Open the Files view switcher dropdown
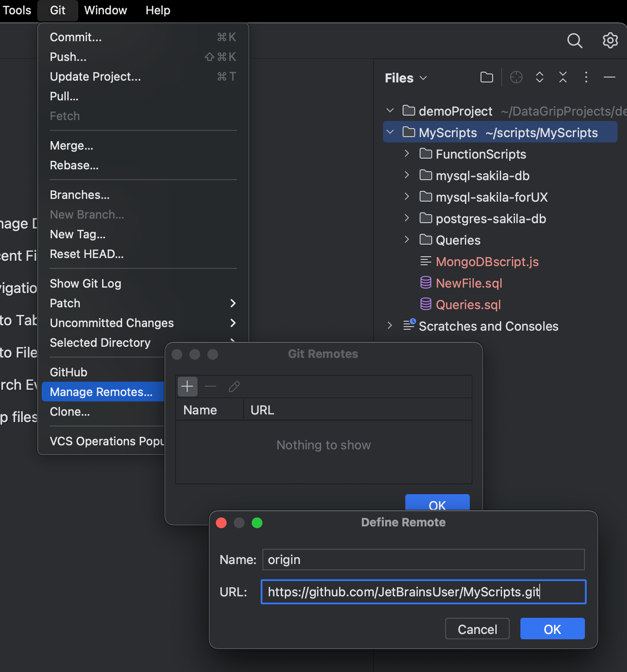This screenshot has width=627, height=672. coord(424,78)
